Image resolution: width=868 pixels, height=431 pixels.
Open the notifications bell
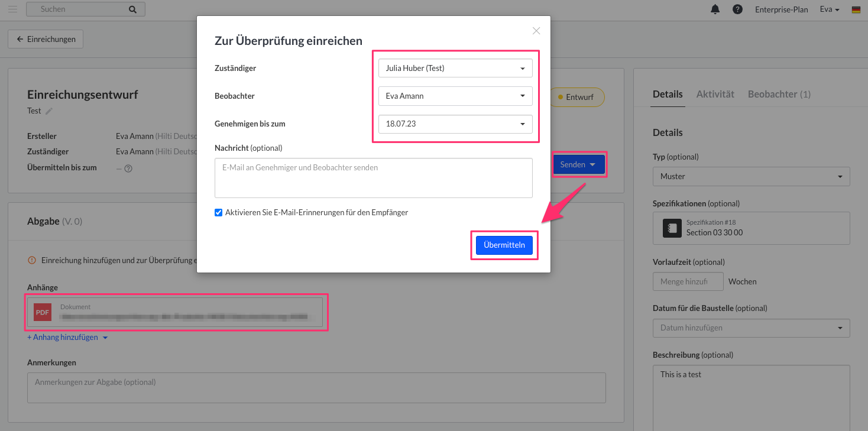[715, 9]
